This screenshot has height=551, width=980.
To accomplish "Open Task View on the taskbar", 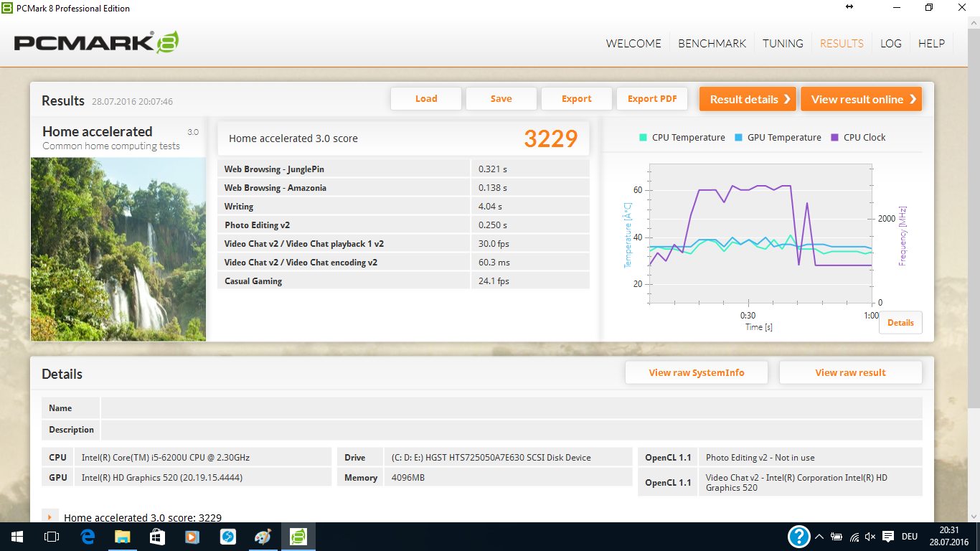I will click(x=51, y=537).
